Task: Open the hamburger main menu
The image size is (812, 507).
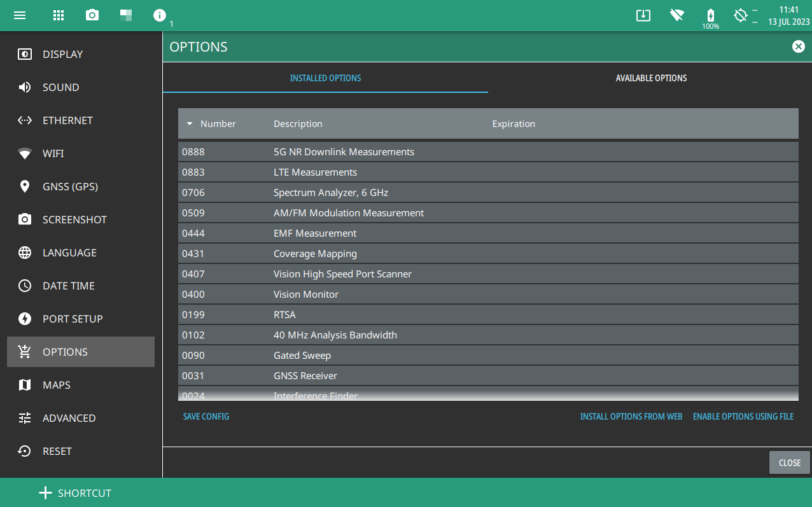Action: (20, 15)
